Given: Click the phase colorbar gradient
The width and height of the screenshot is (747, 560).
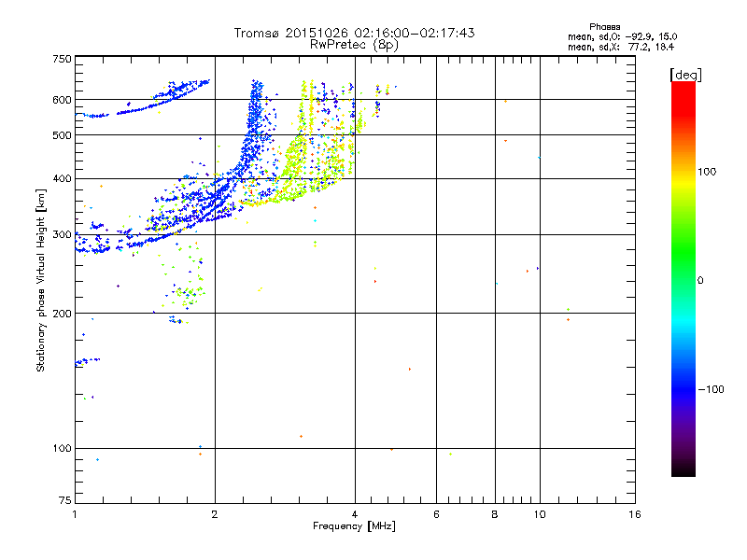Looking at the screenshot, I should [x=684, y=278].
